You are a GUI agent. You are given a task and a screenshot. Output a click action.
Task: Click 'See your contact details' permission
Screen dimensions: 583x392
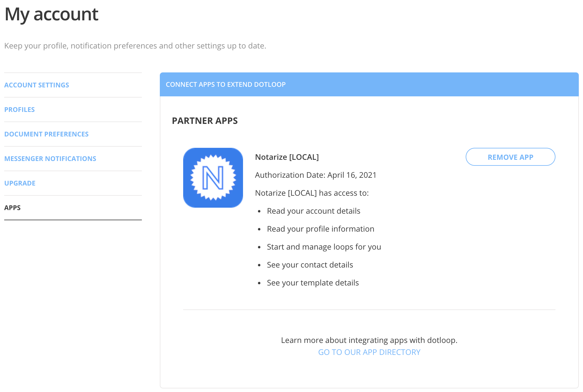[x=310, y=265]
